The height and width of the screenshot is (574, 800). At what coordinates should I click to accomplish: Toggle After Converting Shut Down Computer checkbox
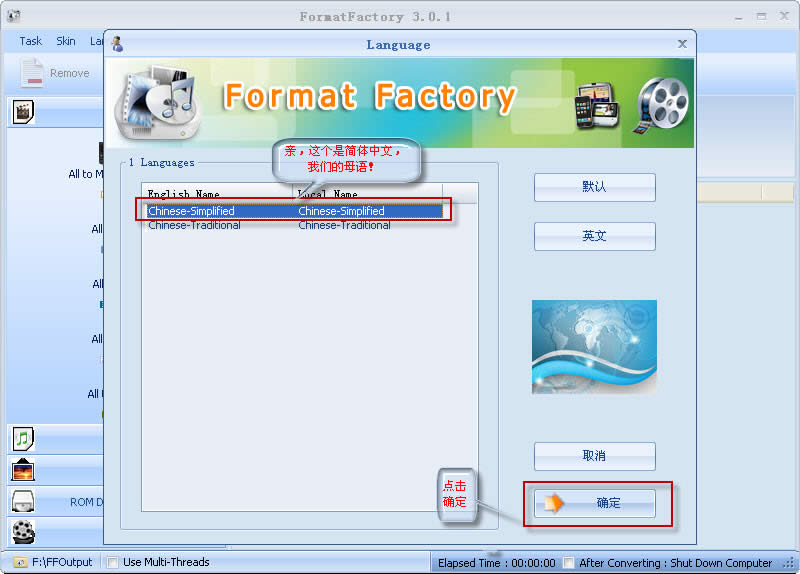tap(568, 563)
